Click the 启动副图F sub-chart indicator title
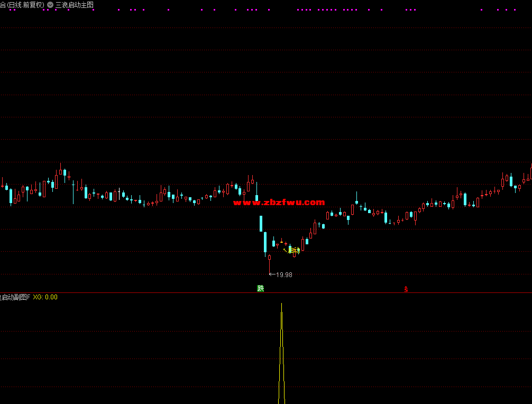Image resolution: width=532 pixels, height=404 pixels. pyautogui.click(x=15, y=297)
